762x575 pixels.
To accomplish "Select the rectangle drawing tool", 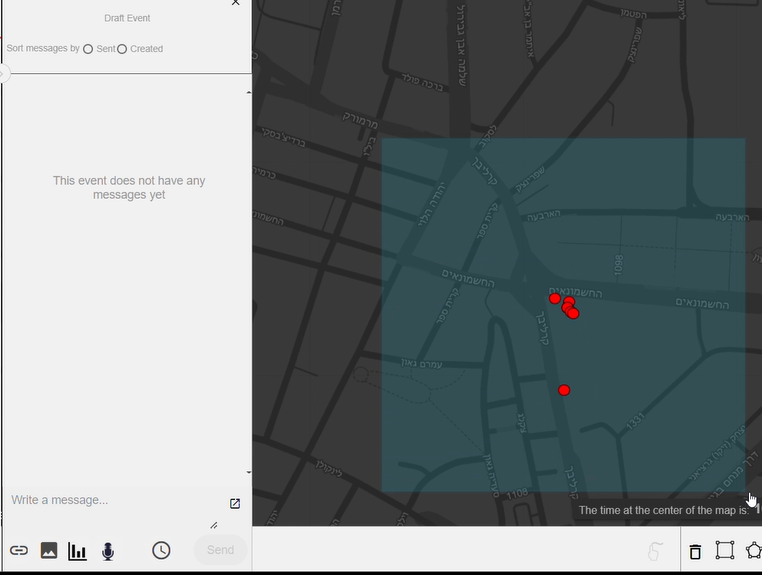I will (725, 550).
